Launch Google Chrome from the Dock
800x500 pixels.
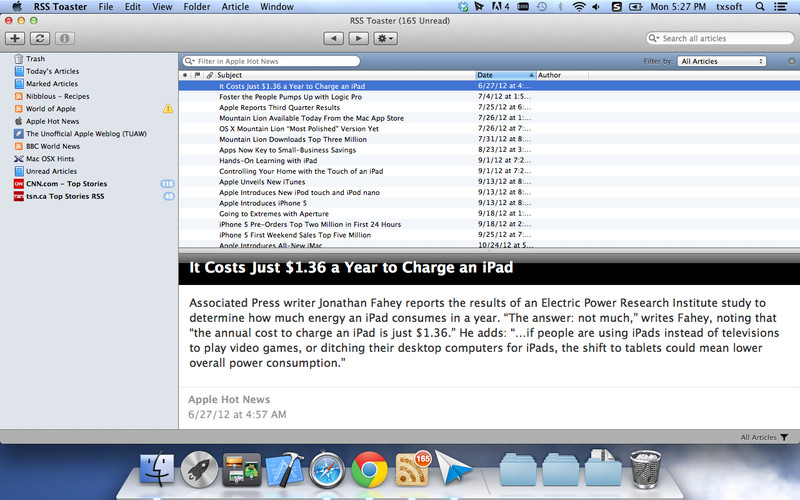(x=369, y=469)
